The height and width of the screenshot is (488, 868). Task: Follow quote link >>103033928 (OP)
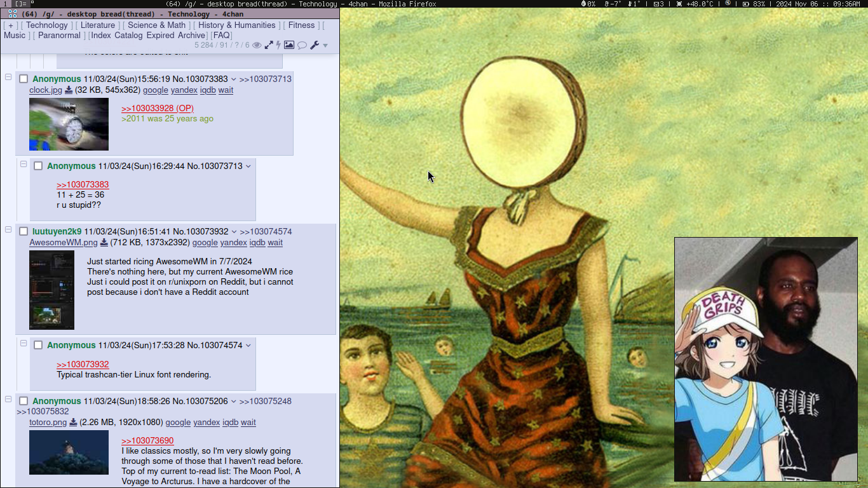158,109
